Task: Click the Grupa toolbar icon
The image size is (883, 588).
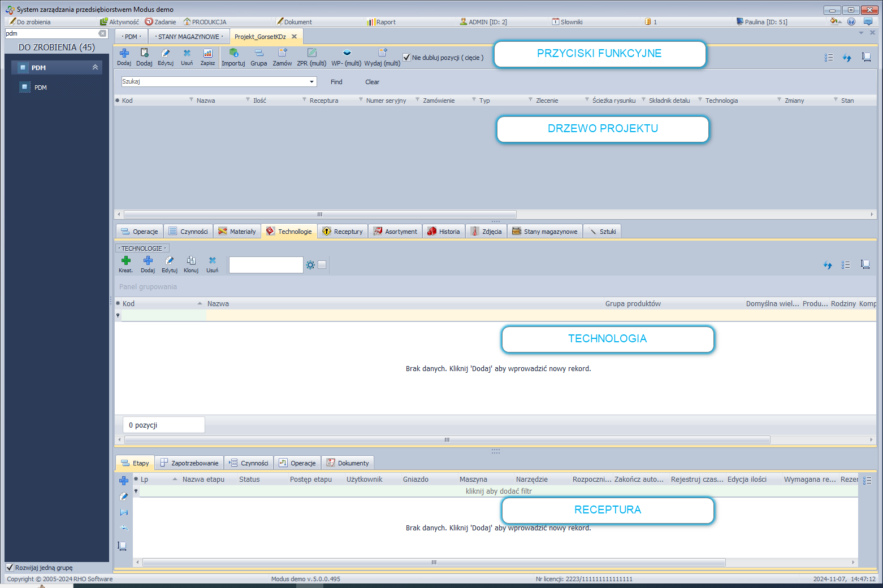Action: pos(258,53)
